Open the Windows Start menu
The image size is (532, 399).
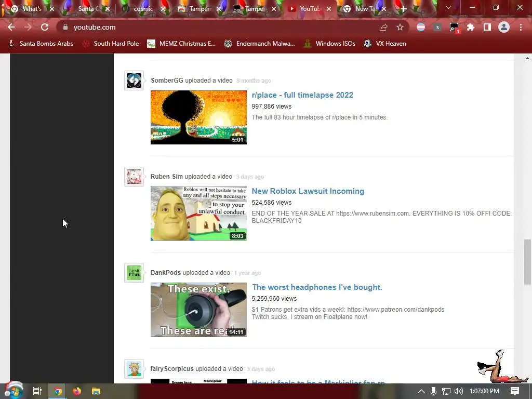coord(14,391)
